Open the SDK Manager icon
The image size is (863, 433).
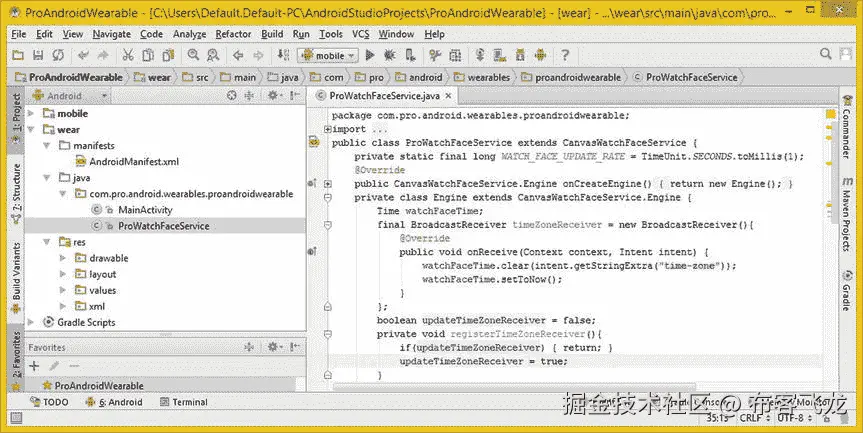pyautogui.click(x=520, y=55)
